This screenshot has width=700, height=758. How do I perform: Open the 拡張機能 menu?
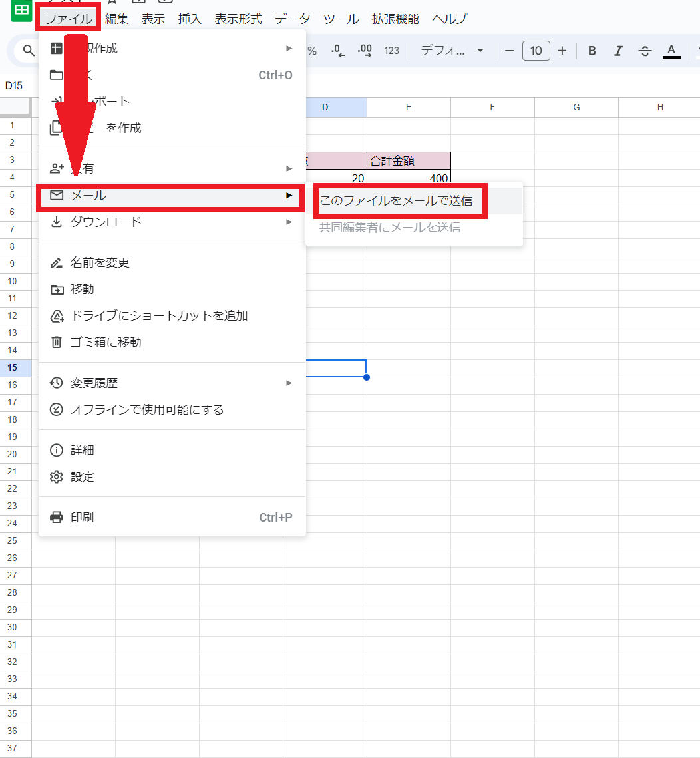[395, 19]
